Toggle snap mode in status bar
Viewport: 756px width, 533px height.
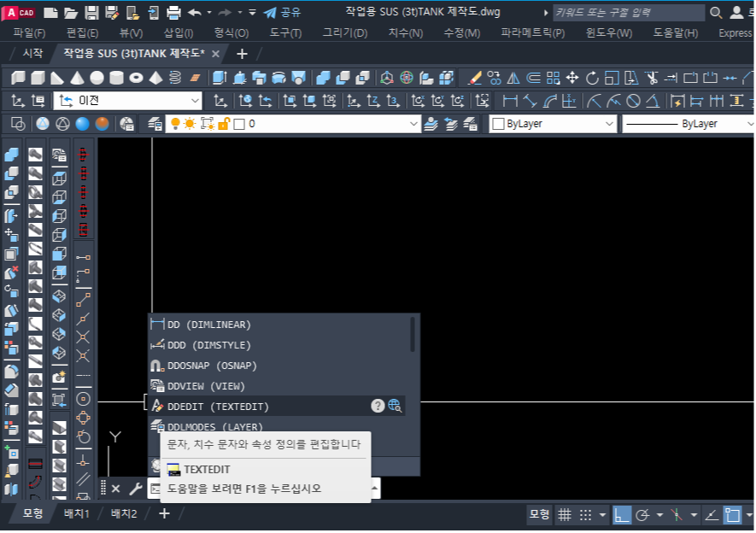[585, 515]
